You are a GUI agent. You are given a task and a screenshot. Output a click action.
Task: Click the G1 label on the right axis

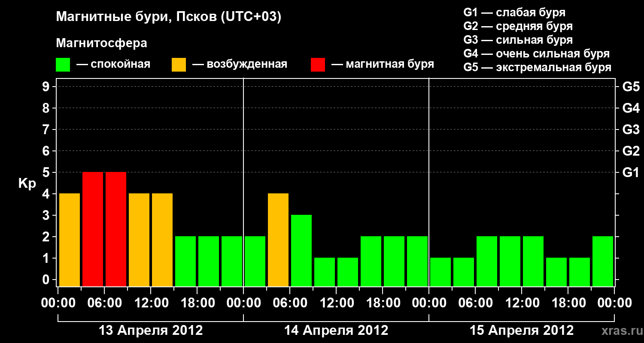tap(631, 172)
